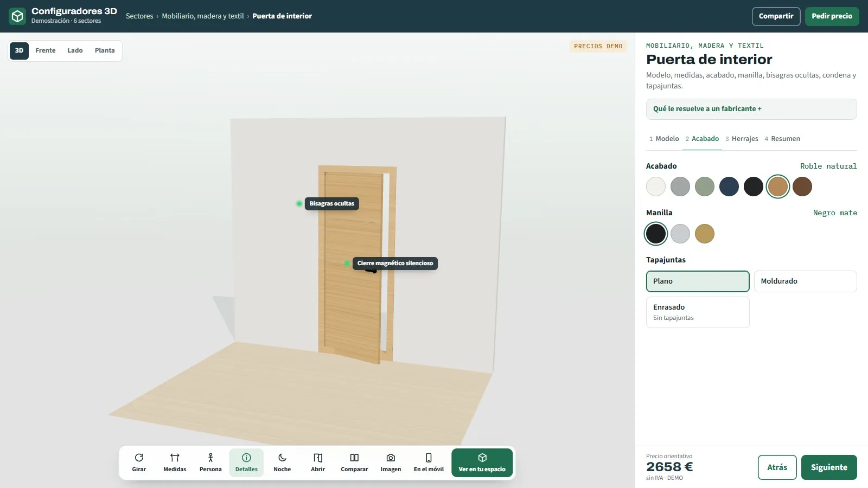The image size is (868, 488).
Task: Open the Sectores breadcrumb link
Action: coord(139,16)
